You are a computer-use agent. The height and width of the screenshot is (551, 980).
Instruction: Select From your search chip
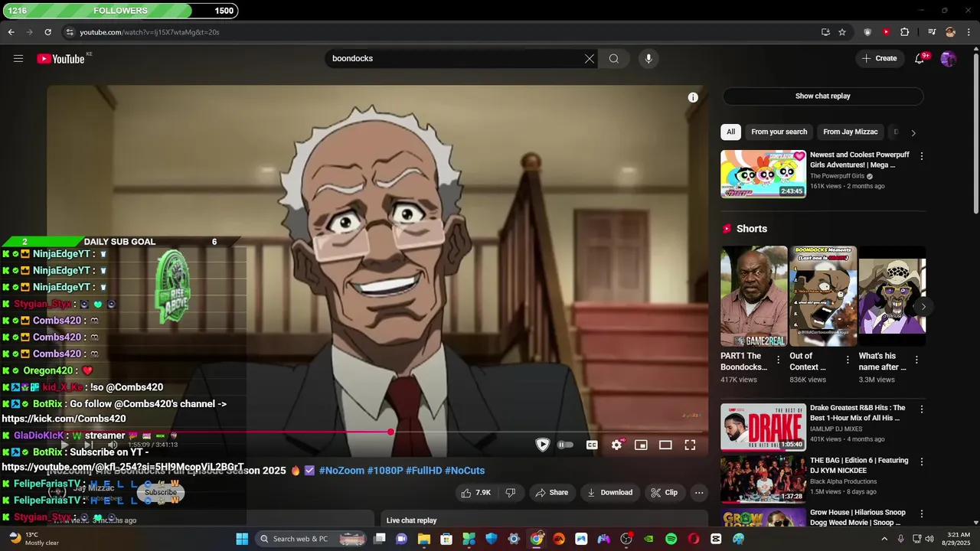779,132
